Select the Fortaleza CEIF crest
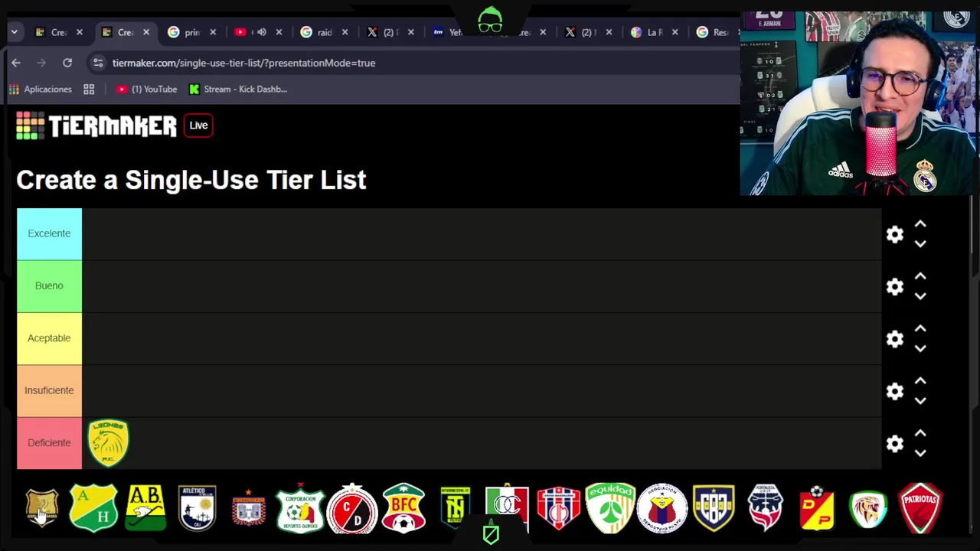Viewport: 980px width, 551px height. [765, 507]
